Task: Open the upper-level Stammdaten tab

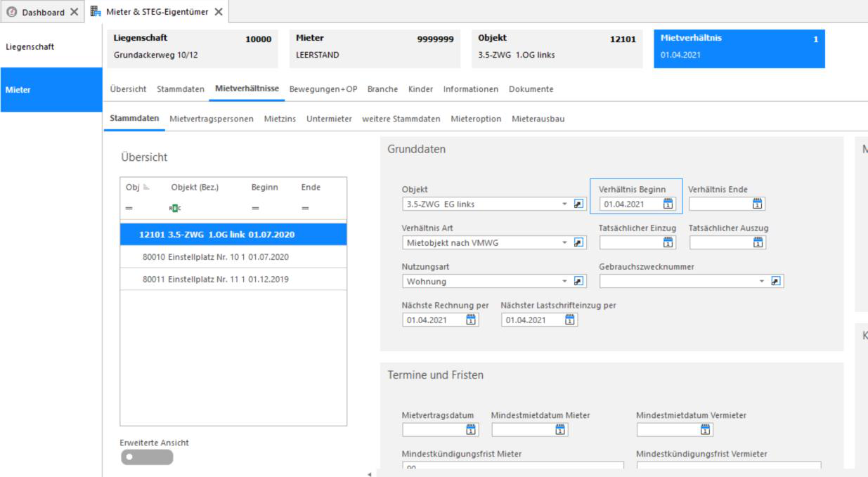Action: pyautogui.click(x=181, y=89)
